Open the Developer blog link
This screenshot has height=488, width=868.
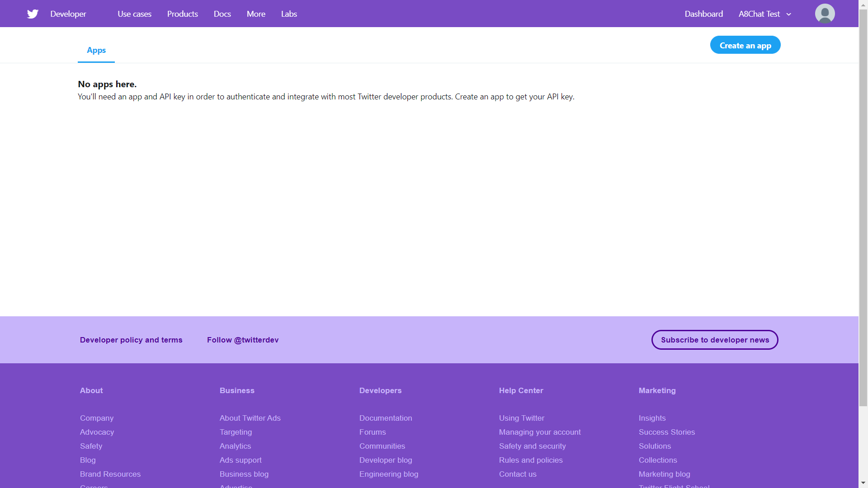pyautogui.click(x=386, y=460)
